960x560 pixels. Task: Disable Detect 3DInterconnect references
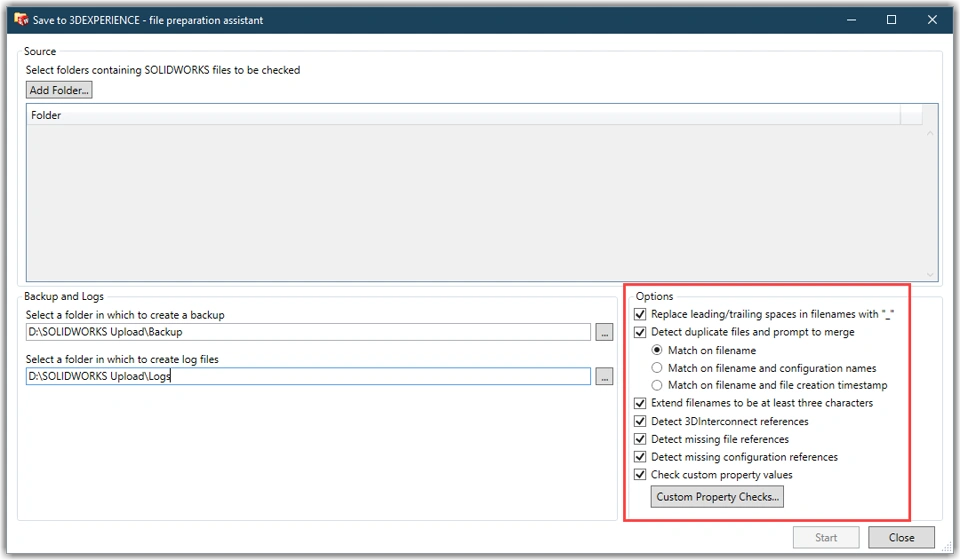click(x=641, y=421)
